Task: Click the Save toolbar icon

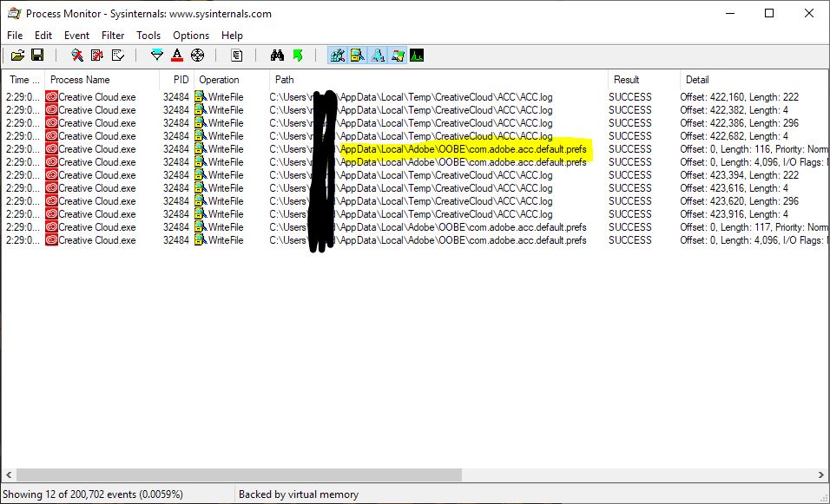Action: coord(37,55)
